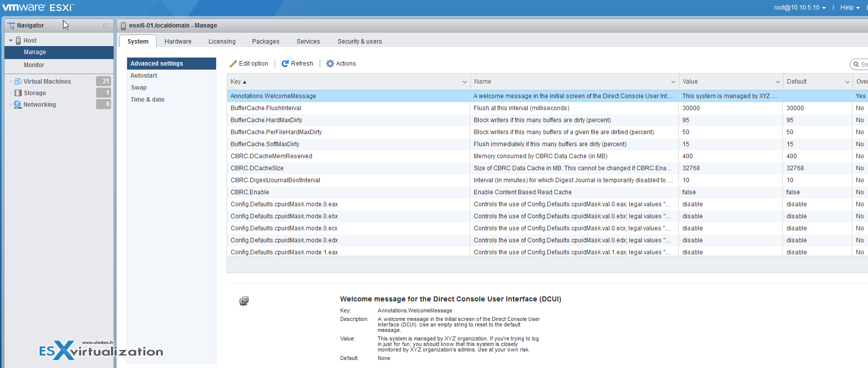Click the Edit option button label

[254, 64]
